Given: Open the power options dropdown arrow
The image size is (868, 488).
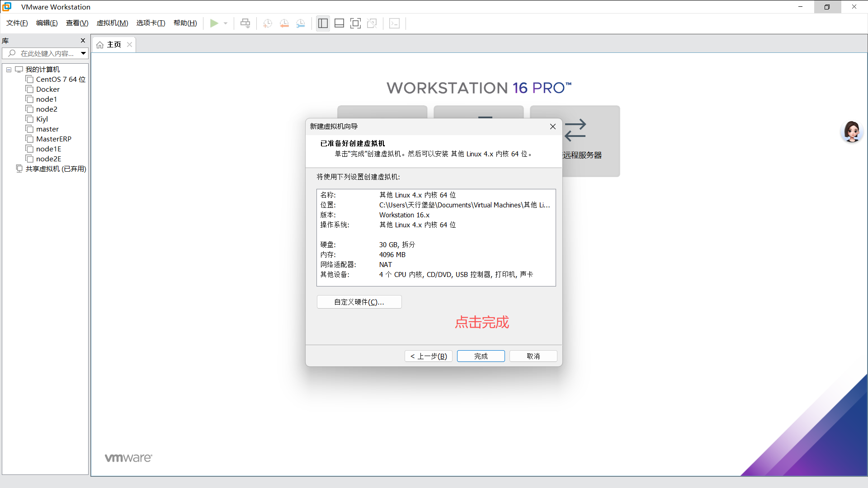Looking at the screenshot, I should click(225, 23).
